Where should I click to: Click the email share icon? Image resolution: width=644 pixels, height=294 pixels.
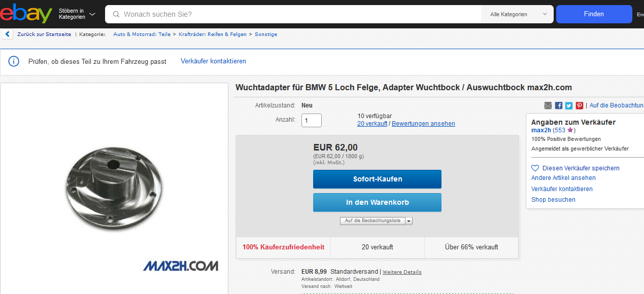[548, 105]
